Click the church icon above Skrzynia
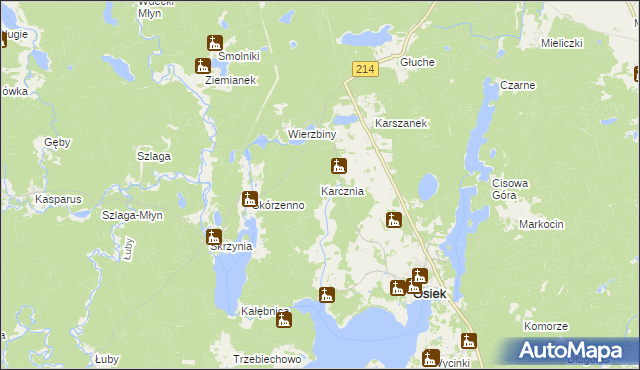Screen dimensions: 640x370 click(214, 237)
